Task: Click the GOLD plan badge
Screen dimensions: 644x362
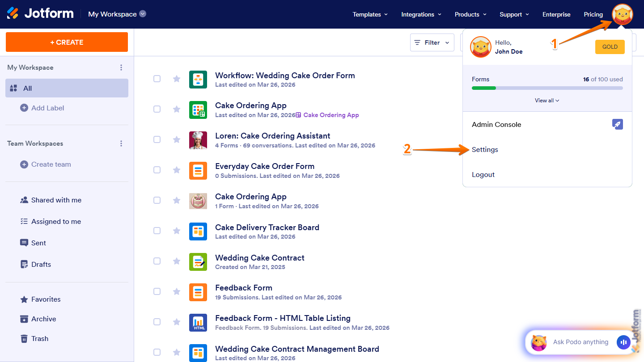Action: point(610,47)
